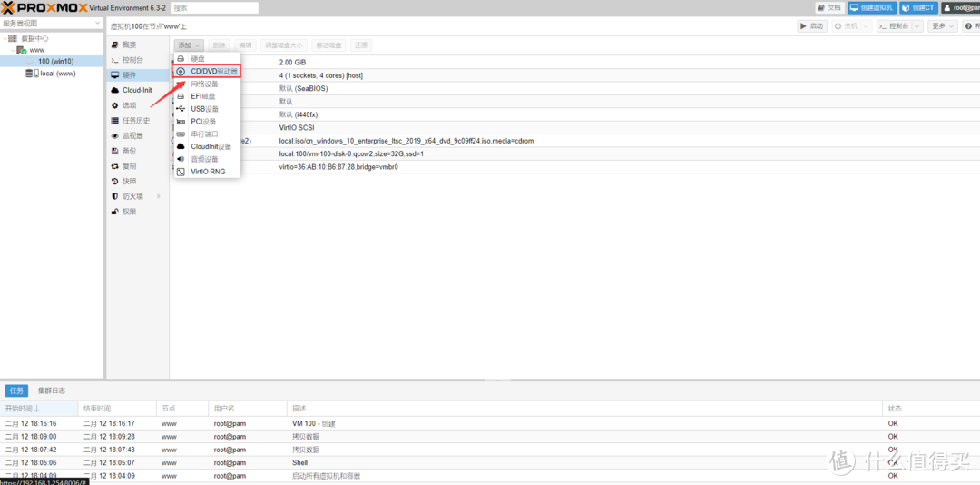This screenshot has height=485, width=980.
Task: Click the VirtIO RNG icon entry
Action: click(x=181, y=172)
